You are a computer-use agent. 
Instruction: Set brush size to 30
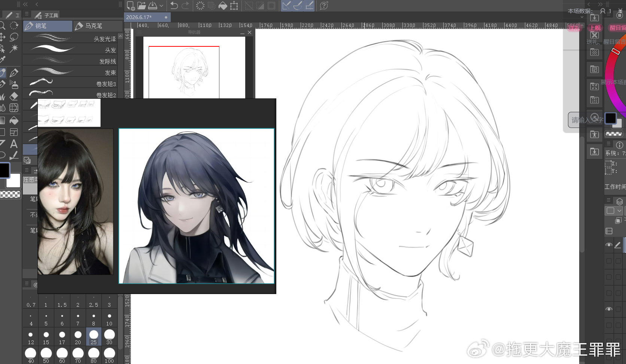109,337
